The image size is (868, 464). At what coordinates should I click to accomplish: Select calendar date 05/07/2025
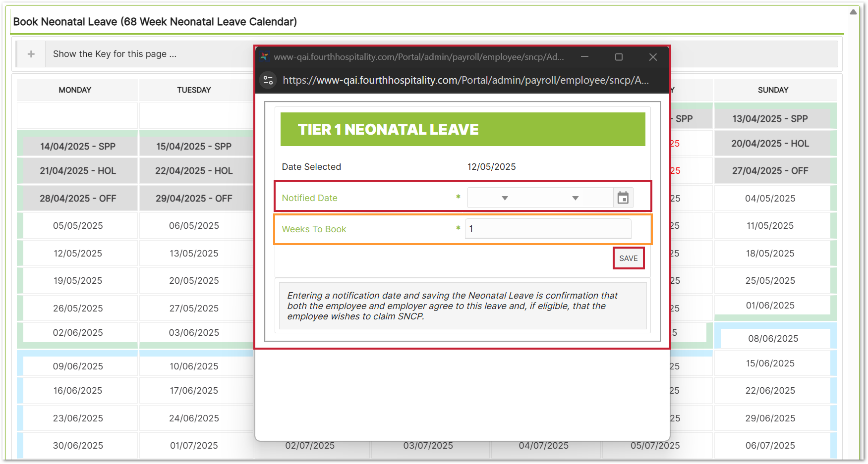655,446
